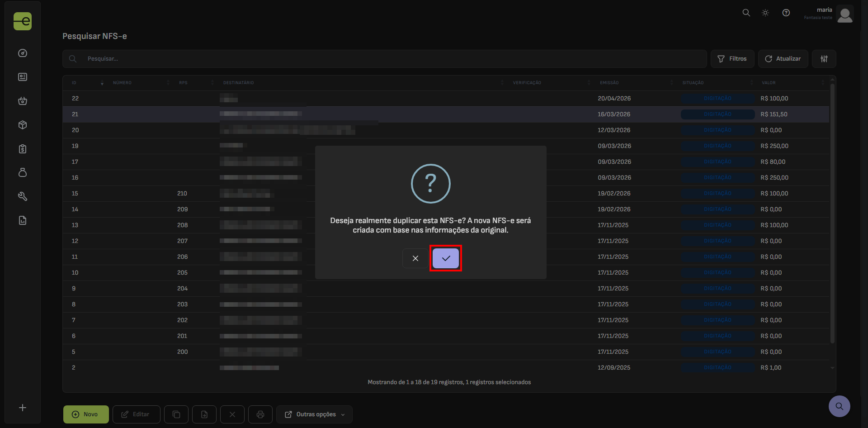Open the maria user avatar menu

(845, 14)
